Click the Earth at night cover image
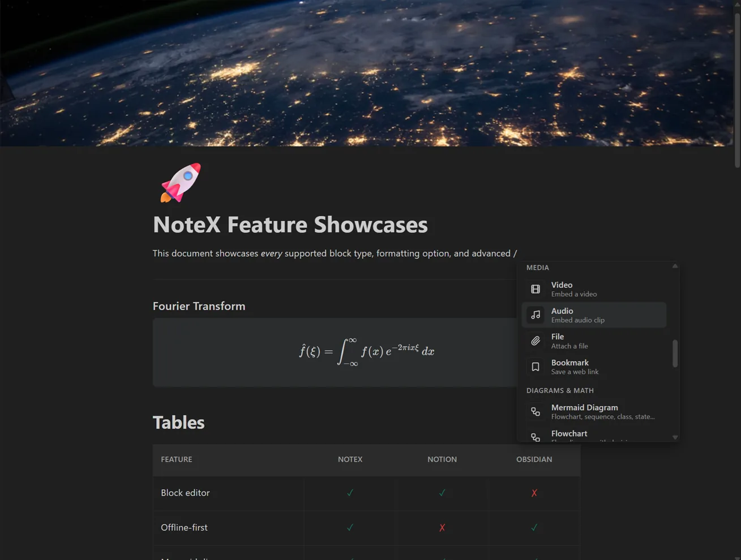Viewport: 741px width, 560px height. pyautogui.click(x=367, y=73)
